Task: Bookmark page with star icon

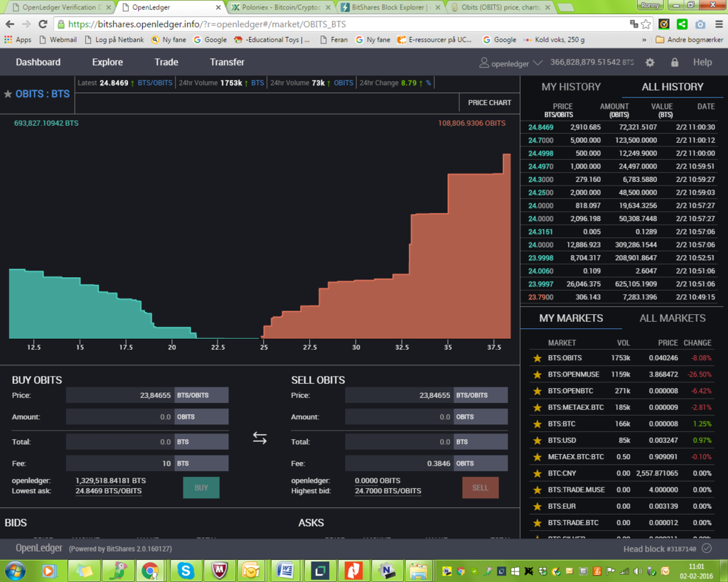Action: point(646,24)
